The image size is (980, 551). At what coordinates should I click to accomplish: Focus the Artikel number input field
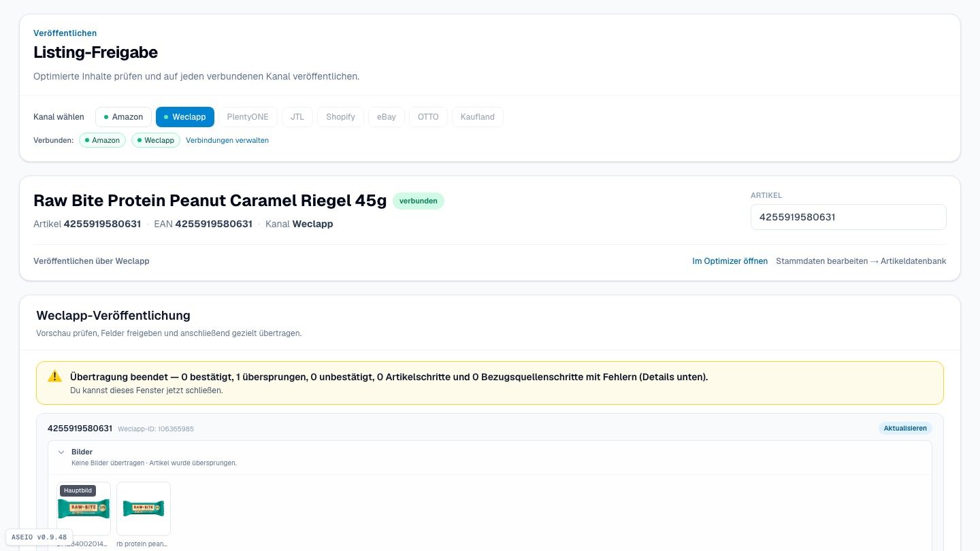pos(849,217)
